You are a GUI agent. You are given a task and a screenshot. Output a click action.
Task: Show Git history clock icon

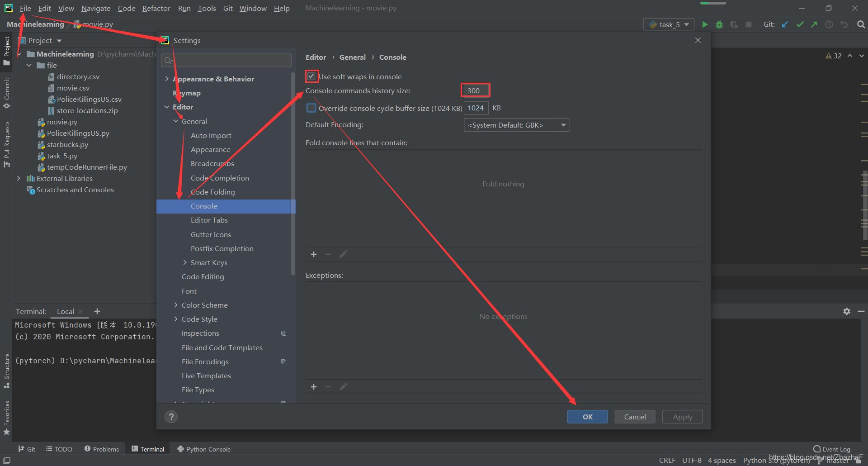point(829,24)
